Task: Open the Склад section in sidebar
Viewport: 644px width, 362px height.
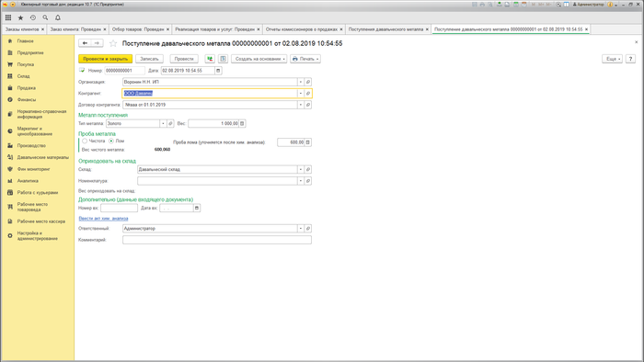Action: coord(23,76)
